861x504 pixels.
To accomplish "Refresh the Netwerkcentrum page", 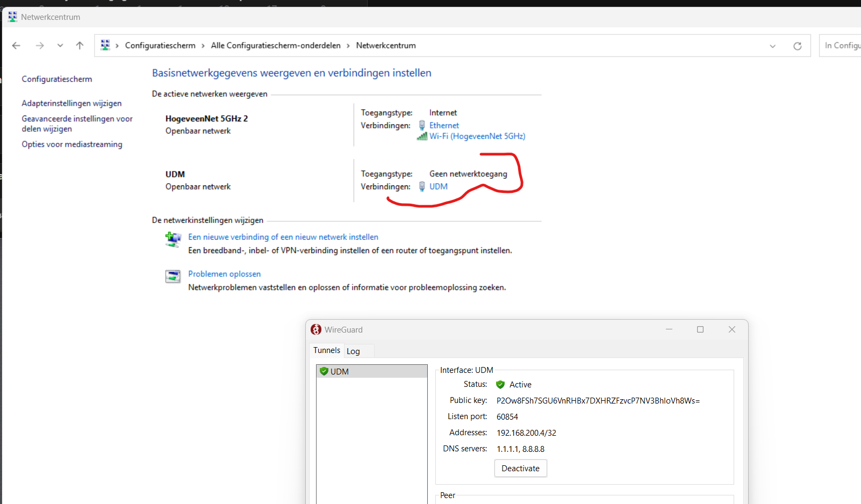I will 798,46.
